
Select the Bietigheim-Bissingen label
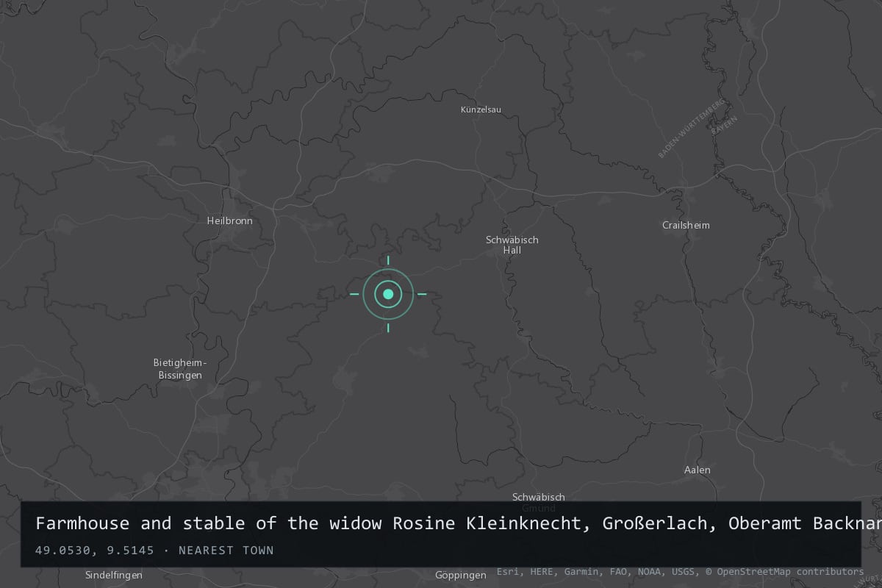pyautogui.click(x=180, y=369)
